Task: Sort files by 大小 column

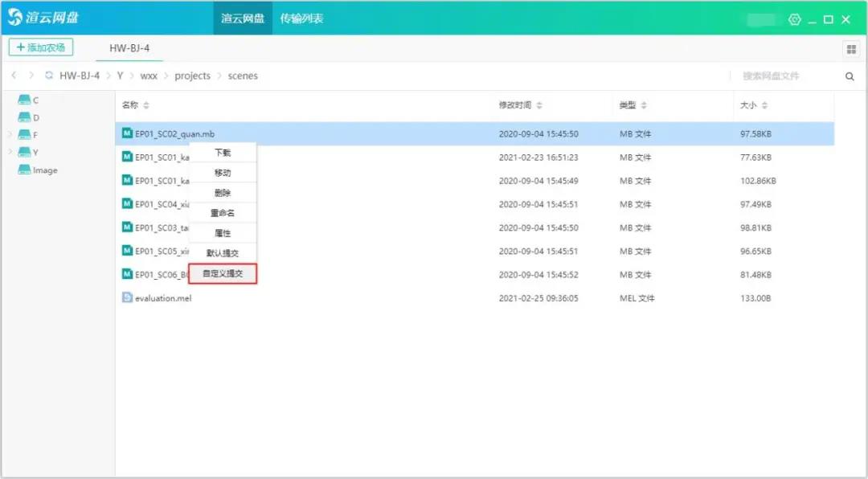Action: (x=752, y=105)
